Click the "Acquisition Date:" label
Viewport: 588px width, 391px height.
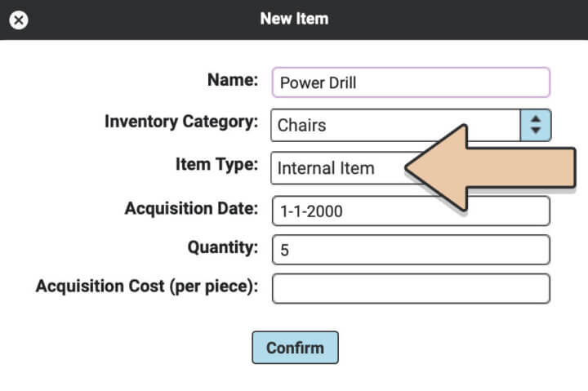[x=192, y=208]
